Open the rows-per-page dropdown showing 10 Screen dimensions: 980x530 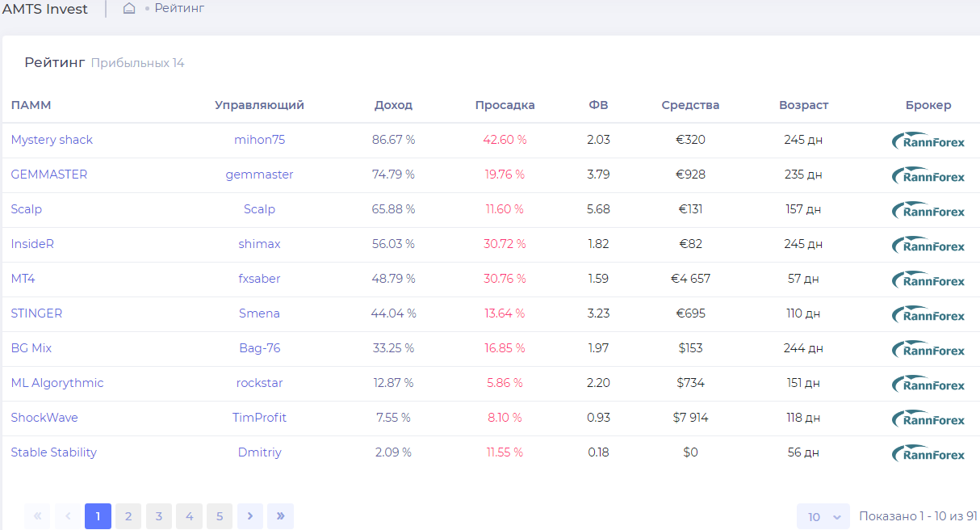[x=823, y=517]
